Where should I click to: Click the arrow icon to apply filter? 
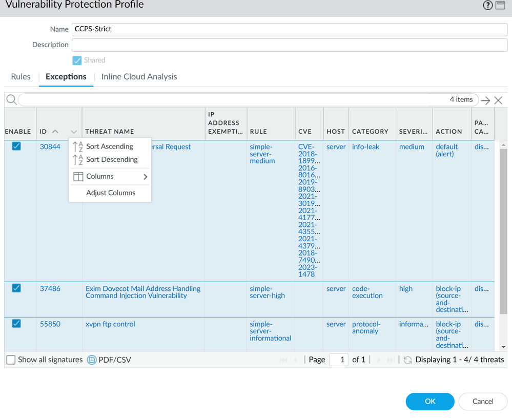[x=485, y=100]
